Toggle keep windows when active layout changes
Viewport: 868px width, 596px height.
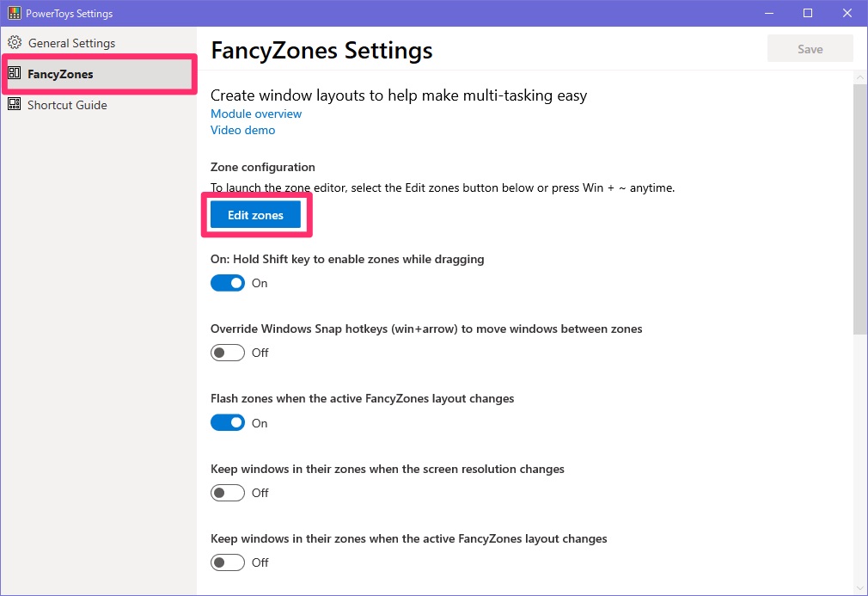pos(228,562)
